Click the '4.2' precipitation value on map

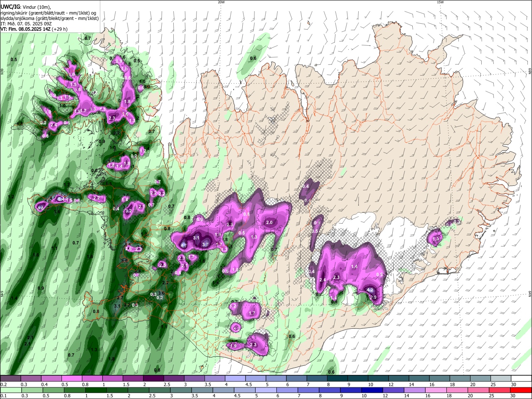[370, 290]
